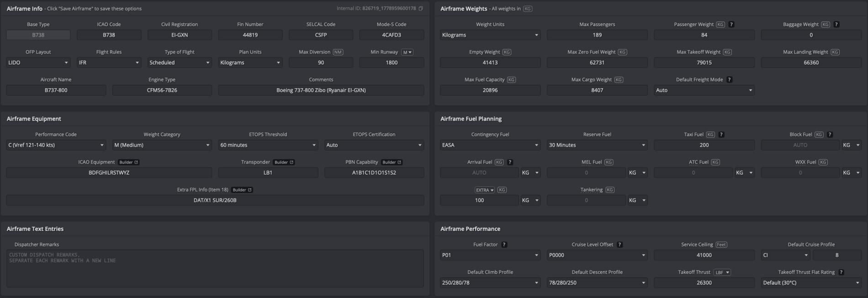Viewport: 868px width, 298px height.
Task: Show the Default Freight Mode help icon
Action: [729, 80]
